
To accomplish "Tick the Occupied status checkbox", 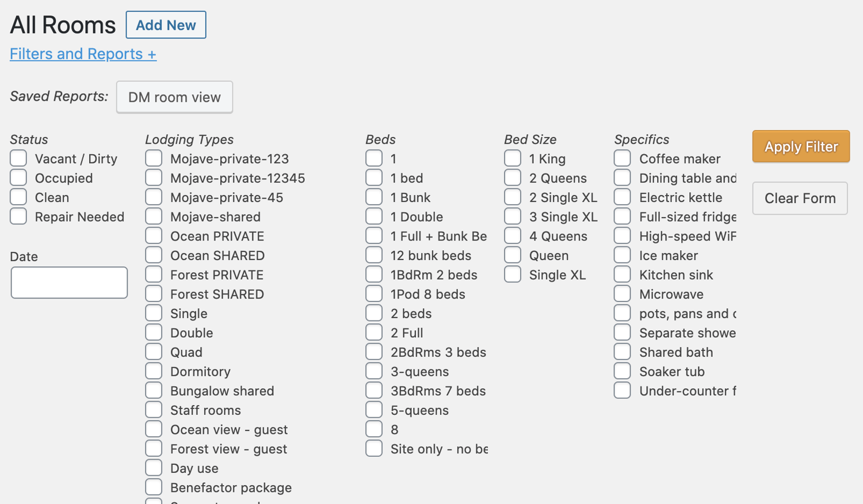I will pos(18,178).
